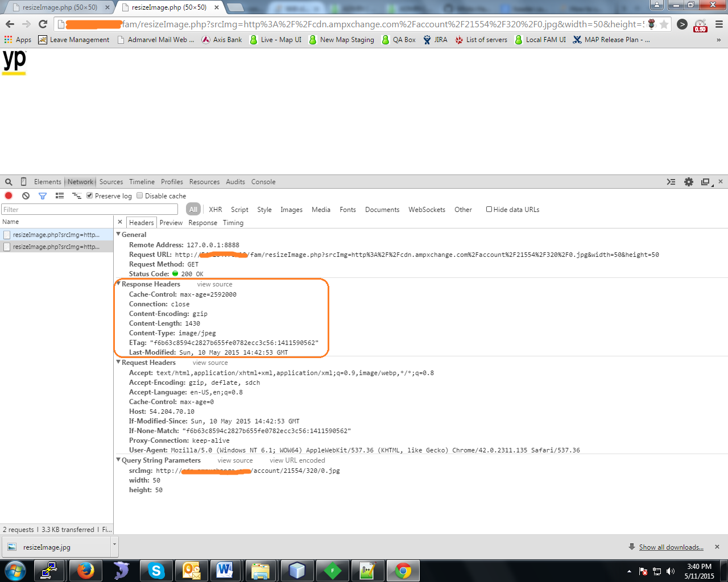Viewport: 728px width, 582px height.
Task: Open the Timeline panel
Action: pos(142,182)
